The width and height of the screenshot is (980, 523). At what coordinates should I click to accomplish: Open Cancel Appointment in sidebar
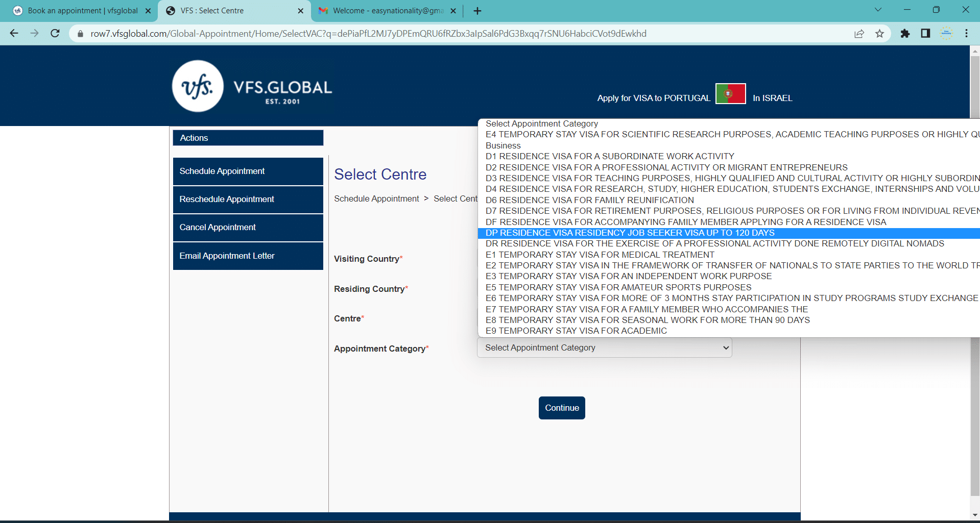tap(248, 228)
